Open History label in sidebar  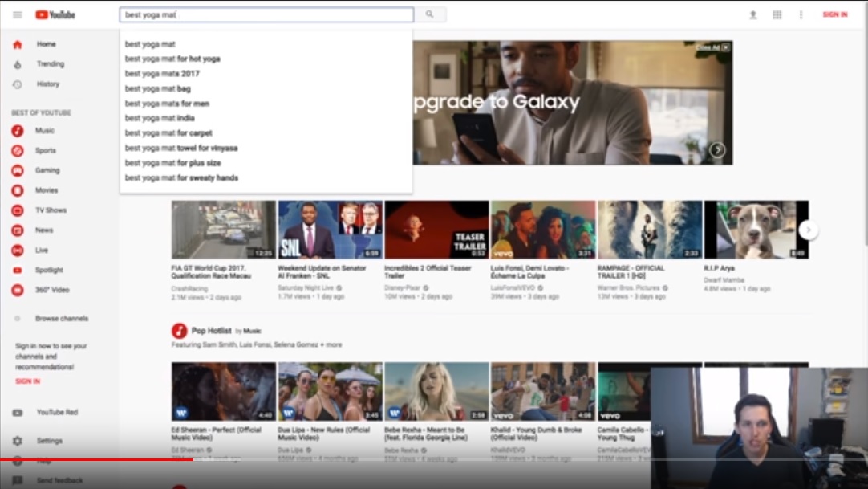pos(47,84)
